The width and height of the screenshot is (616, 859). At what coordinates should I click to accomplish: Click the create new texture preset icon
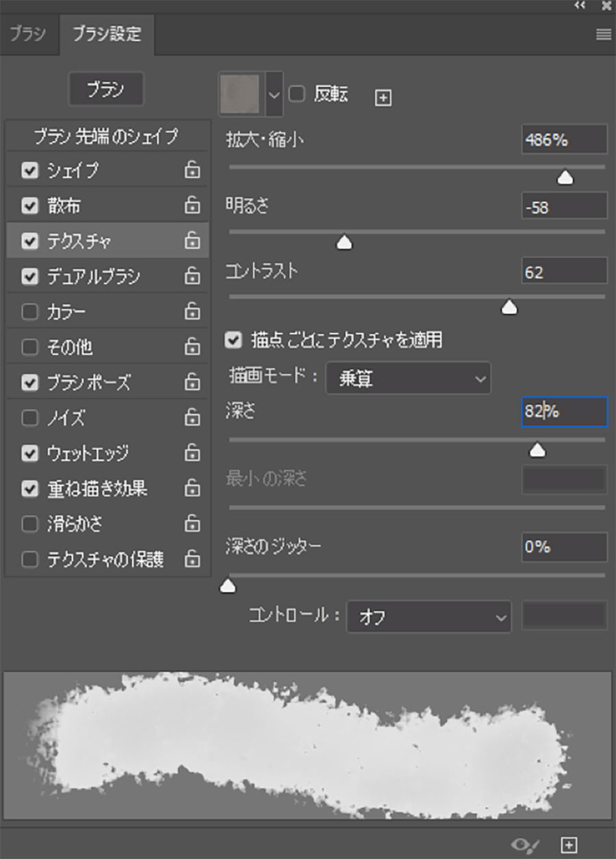383,98
